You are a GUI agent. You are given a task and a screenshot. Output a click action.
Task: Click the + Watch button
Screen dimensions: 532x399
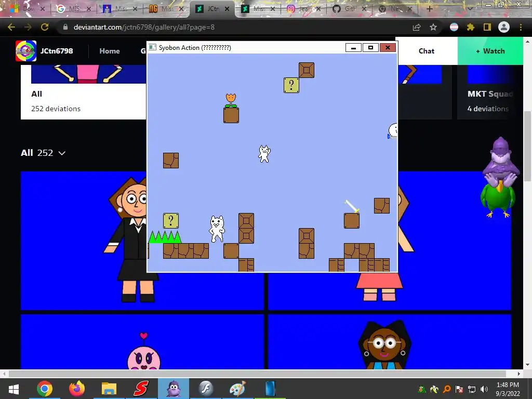[490, 51]
